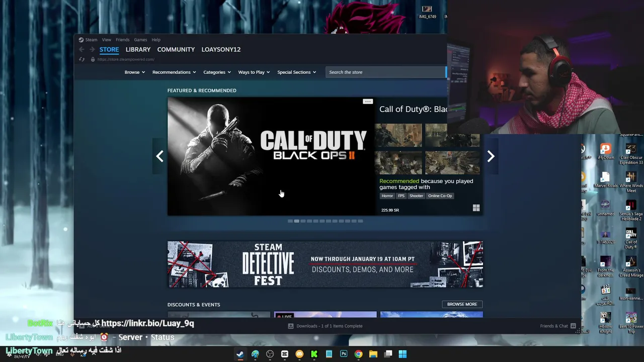644x362 pixels.
Task: Select the Call of Duty desktop shortcut
Action: 631,239
